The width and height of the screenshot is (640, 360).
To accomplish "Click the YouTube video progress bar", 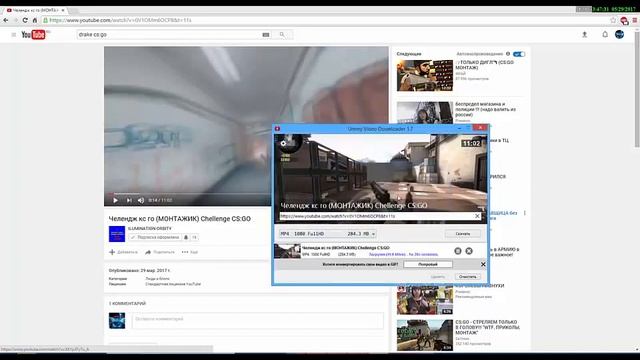I will [189, 193].
